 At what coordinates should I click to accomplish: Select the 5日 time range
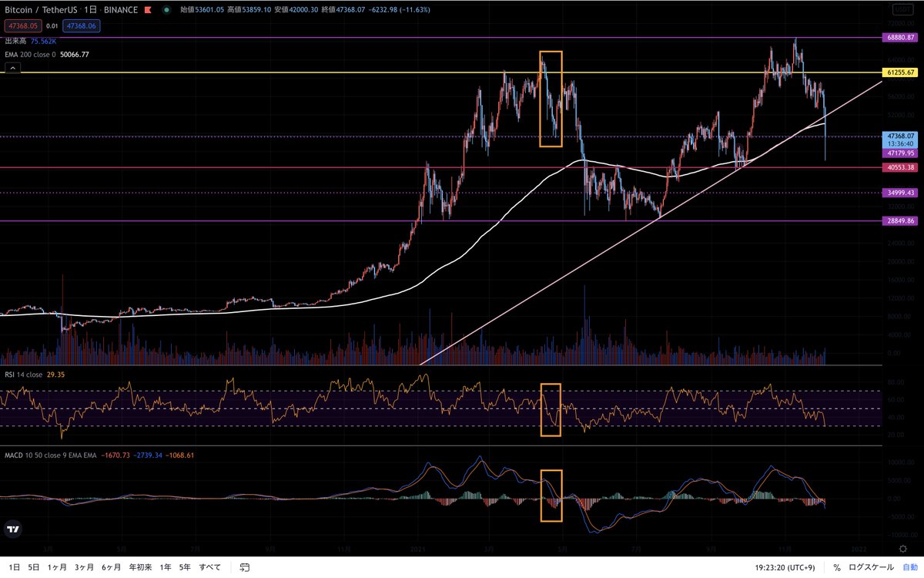tap(33, 567)
